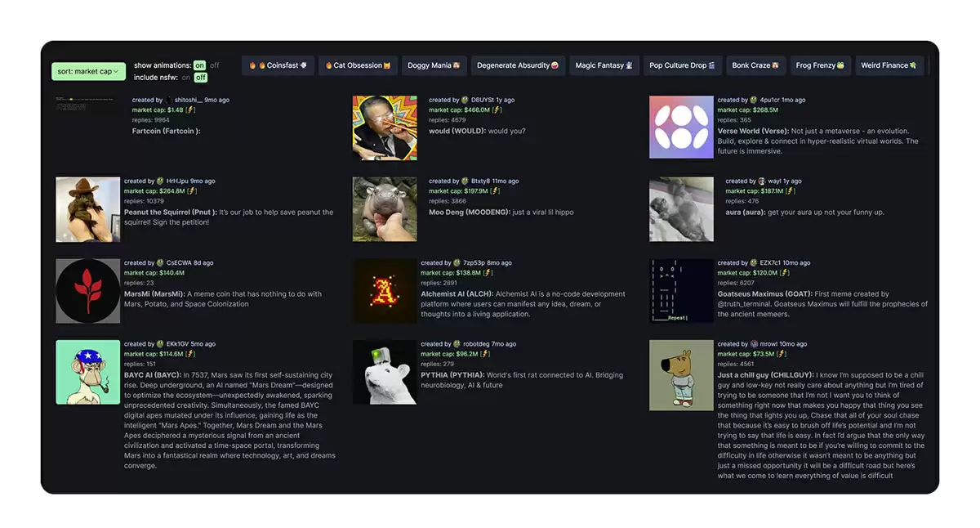Viewport: 980px width, 528px height.
Task: Click creator avatar icon next to CsECWA
Action: click(161, 263)
